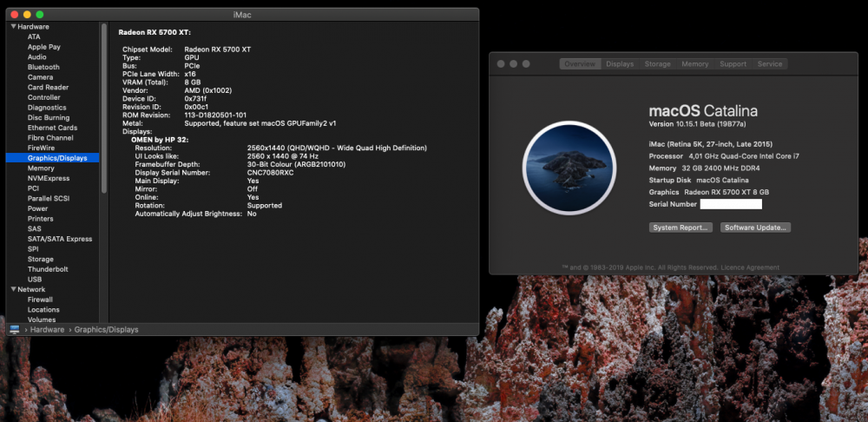Select PCI in the sidebar
The image size is (868, 422).
tap(33, 188)
